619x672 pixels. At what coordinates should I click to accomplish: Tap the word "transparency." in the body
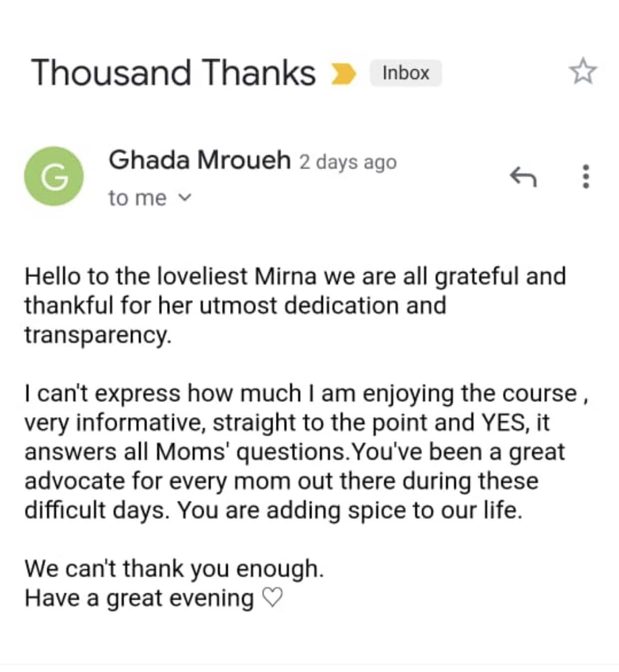pyautogui.click(x=98, y=335)
